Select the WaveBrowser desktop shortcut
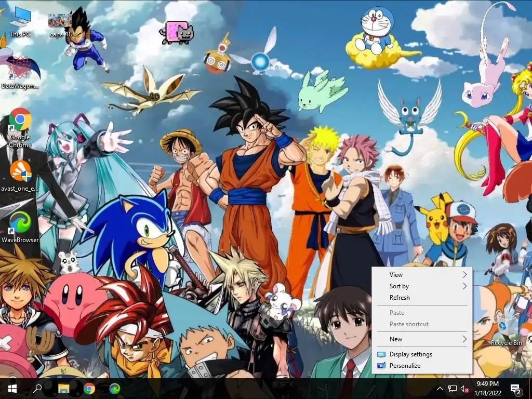This screenshot has width=532, height=399. (x=20, y=227)
